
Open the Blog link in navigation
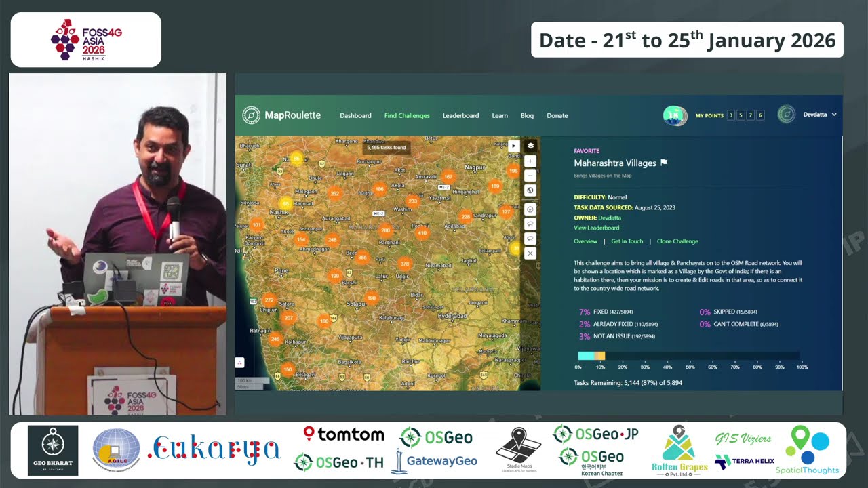[527, 115]
